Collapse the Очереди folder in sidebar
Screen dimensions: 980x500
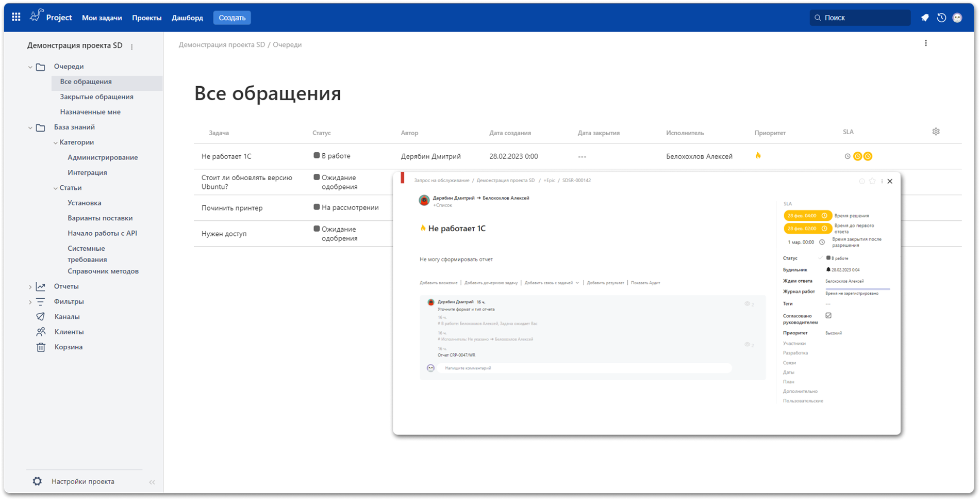[x=30, y=66]
